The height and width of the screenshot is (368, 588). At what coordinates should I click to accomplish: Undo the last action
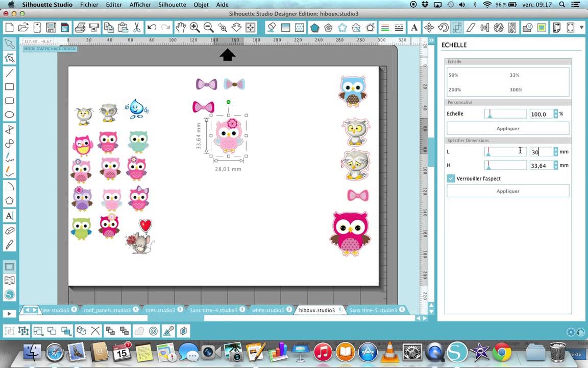(152, 28)
